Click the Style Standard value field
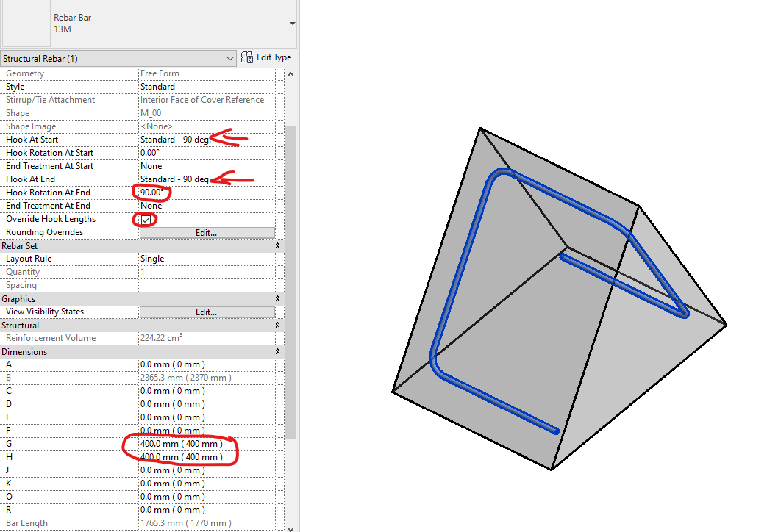The height and width of the screenshot is (532, 767). [207, 87]
